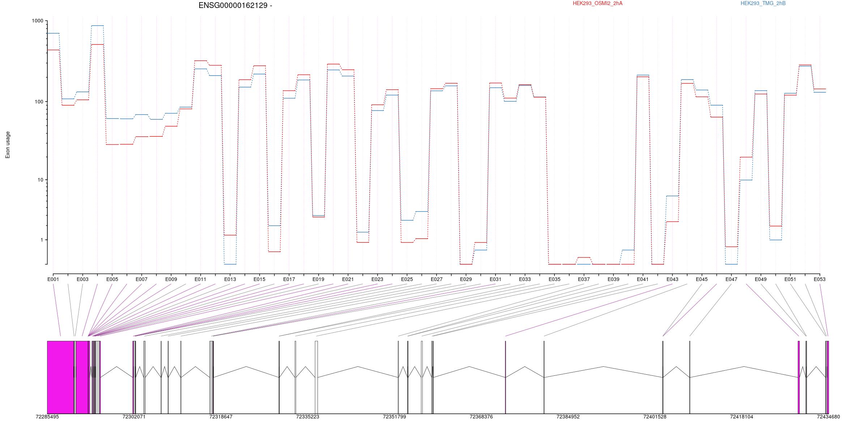Click the Exon usage axis label
Viewport: 868px width, 434px height.
[x=8, y=145]
